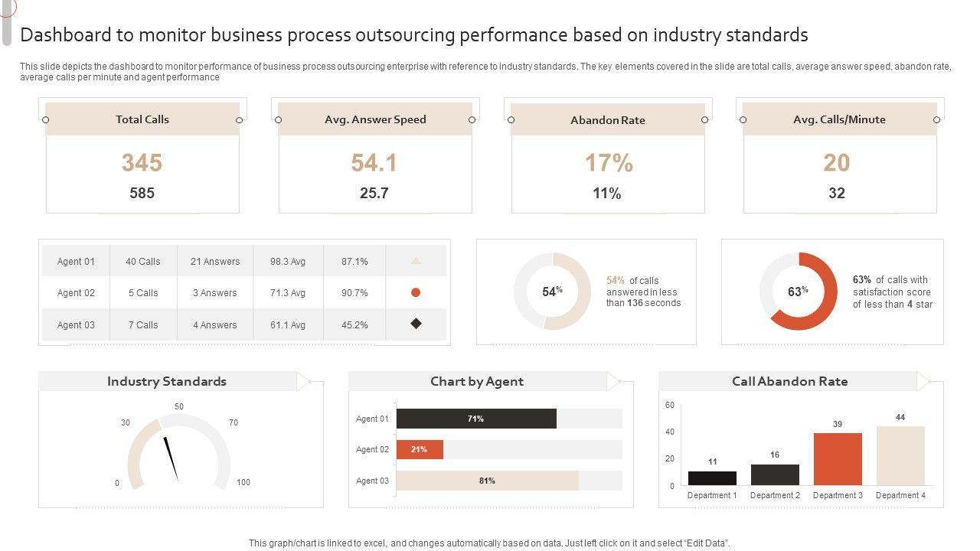Click the Department 4 beige bar
The image size is (980, 551).
pyautogui.click(x=900, y=455)
